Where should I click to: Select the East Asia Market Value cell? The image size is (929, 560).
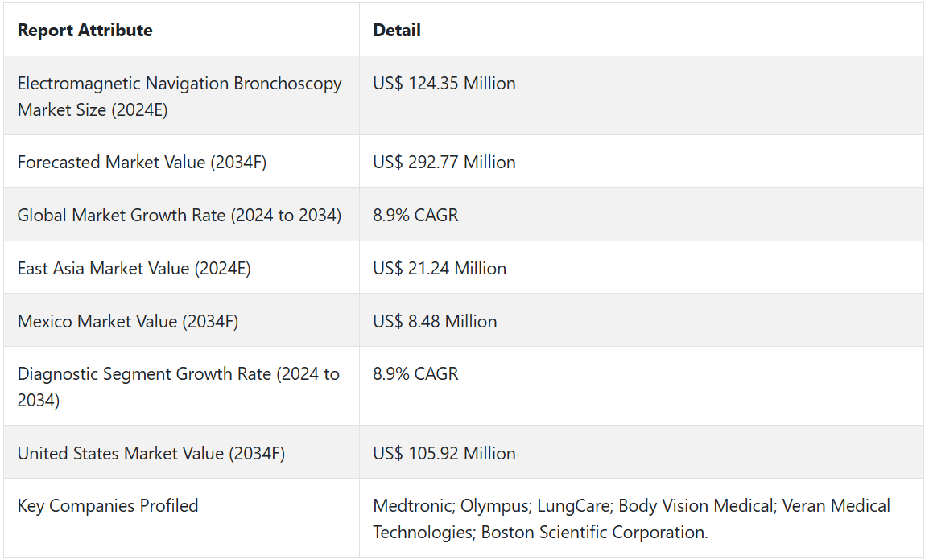pyautogui.click(x=134, y=269)
